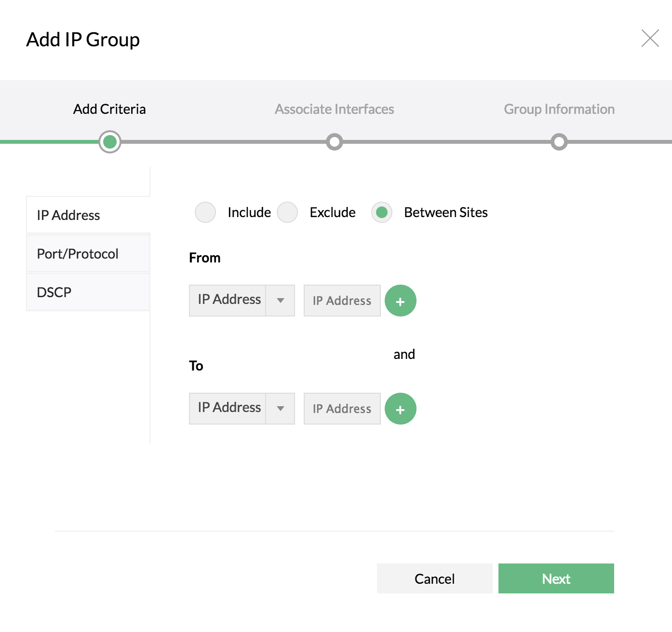Click the green plus button in To row
This screenshot has width=672, height=632.
[400, 409]
